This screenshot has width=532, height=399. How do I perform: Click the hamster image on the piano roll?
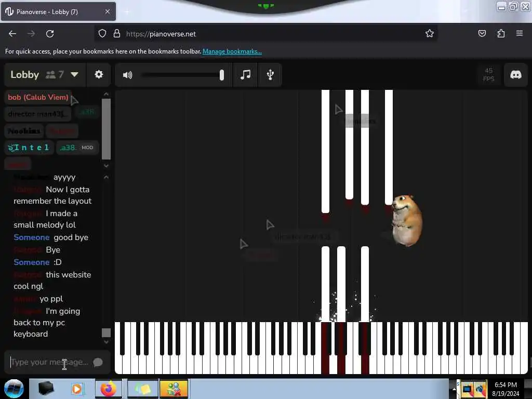407,220
